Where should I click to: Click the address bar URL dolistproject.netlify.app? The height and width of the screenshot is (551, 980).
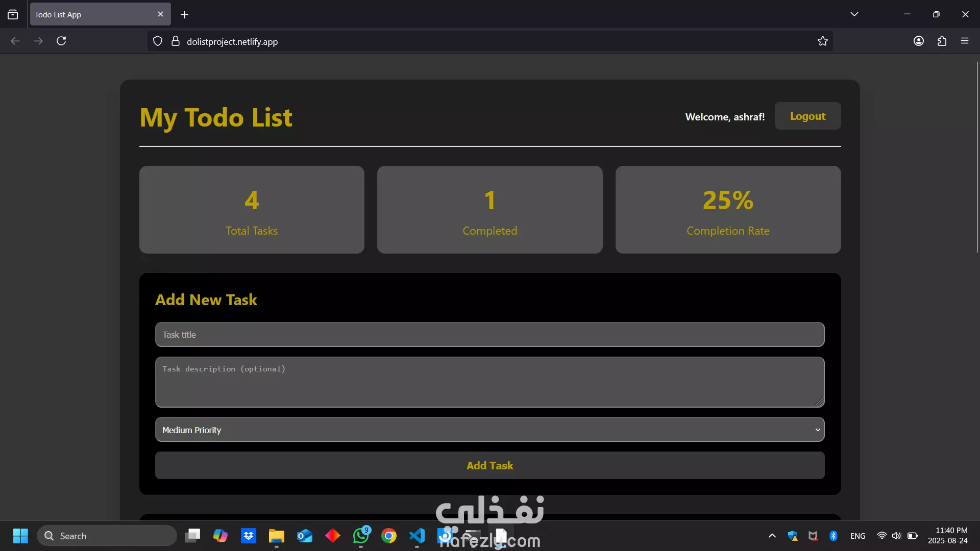[232, 42]
